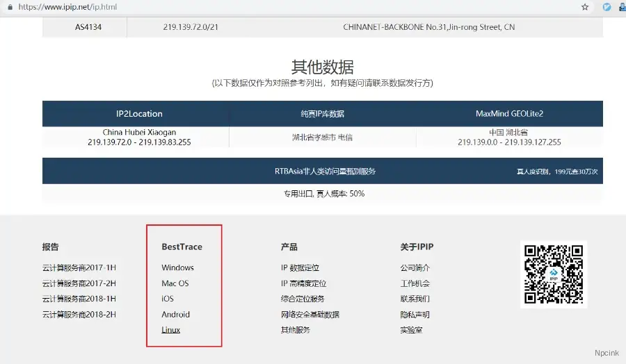626x364 pixels.
Task: Click the 报告 footer heading
Action: (x=50, y=247)
